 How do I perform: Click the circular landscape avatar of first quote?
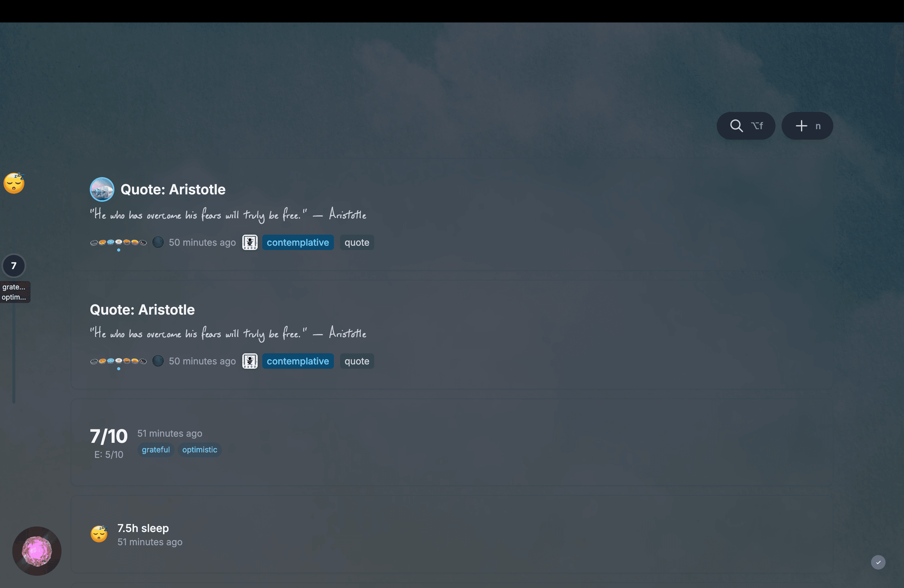[102, 189]
